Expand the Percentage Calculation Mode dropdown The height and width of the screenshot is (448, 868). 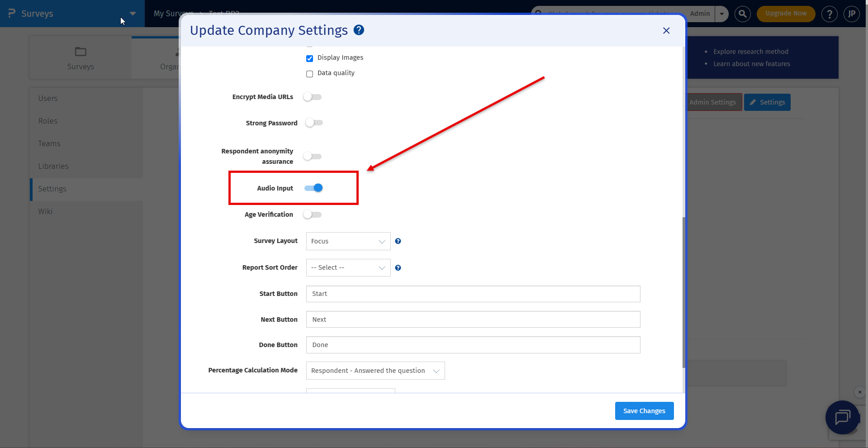point(375,371)
